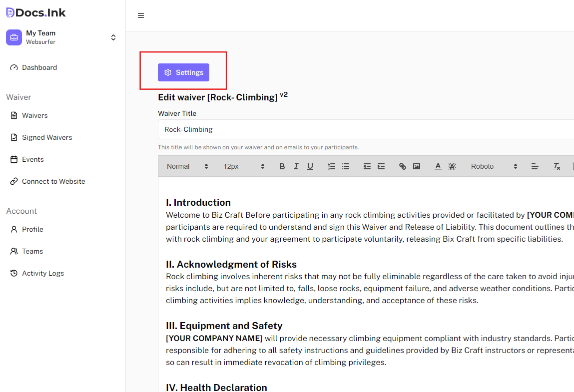
Task: Toggle the sidebar with hamburger icon
Action: point(141,15)
